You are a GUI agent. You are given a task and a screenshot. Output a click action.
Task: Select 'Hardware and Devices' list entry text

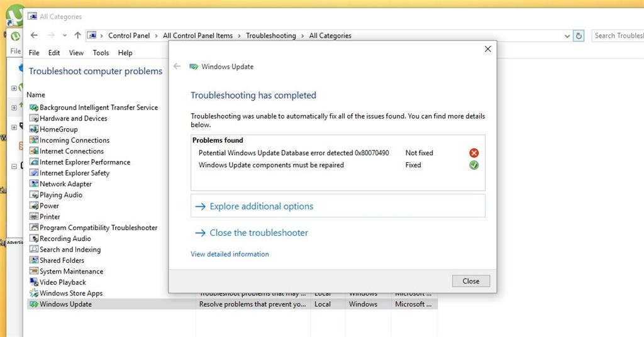click(x=74, y=118)
